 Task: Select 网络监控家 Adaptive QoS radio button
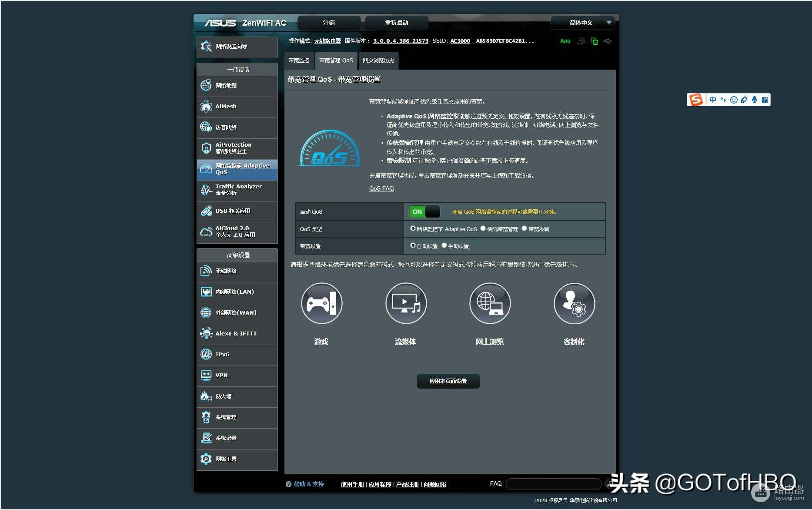click(x=413, y=228)
